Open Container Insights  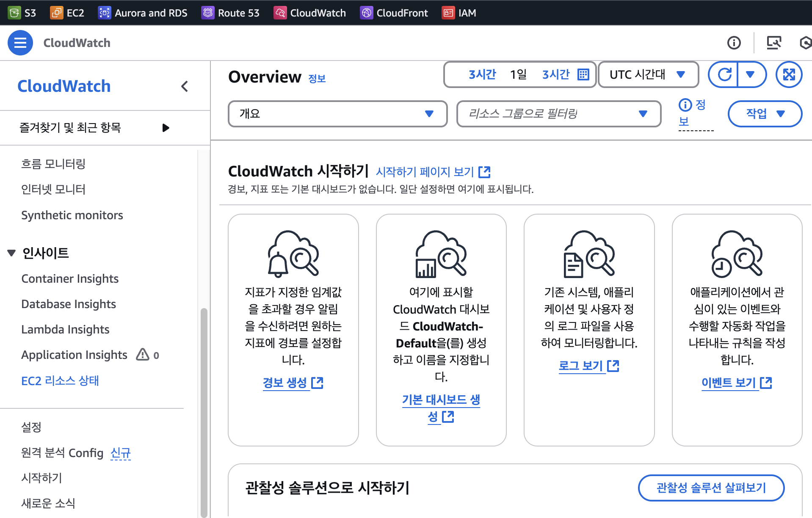click(x=70, y=278)
